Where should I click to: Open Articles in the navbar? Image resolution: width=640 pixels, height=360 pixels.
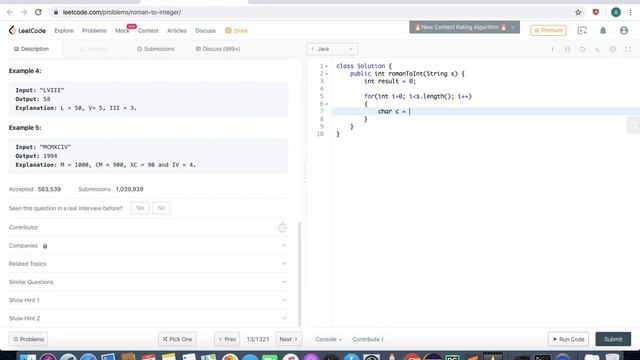tap(177, 31)
